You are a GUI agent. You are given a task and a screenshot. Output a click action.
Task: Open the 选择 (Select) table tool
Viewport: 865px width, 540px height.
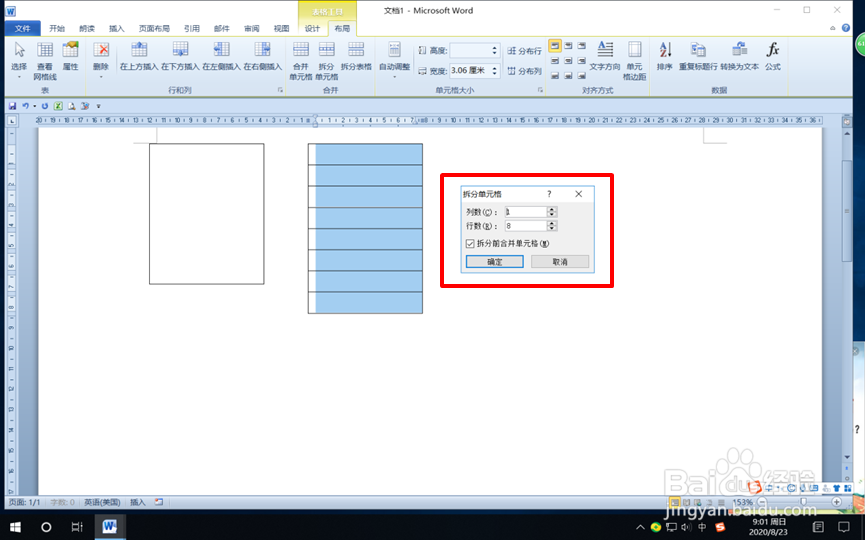[x=19, y=60]
